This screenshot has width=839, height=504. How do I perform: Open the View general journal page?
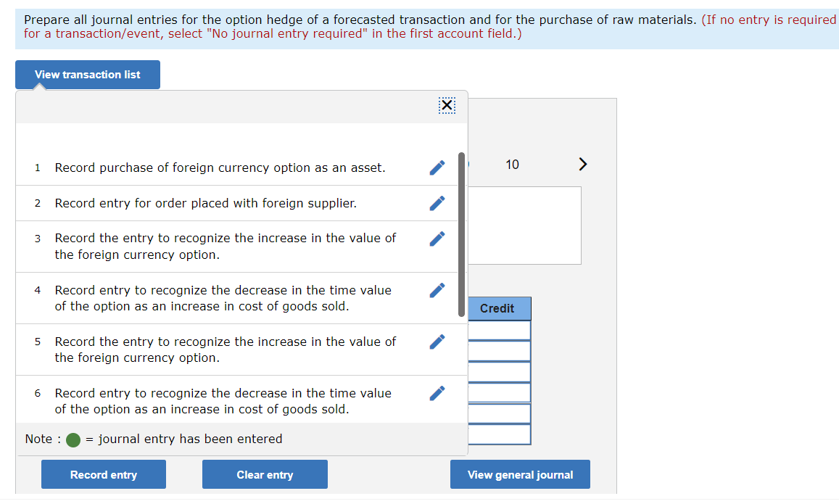pos(520,474)
